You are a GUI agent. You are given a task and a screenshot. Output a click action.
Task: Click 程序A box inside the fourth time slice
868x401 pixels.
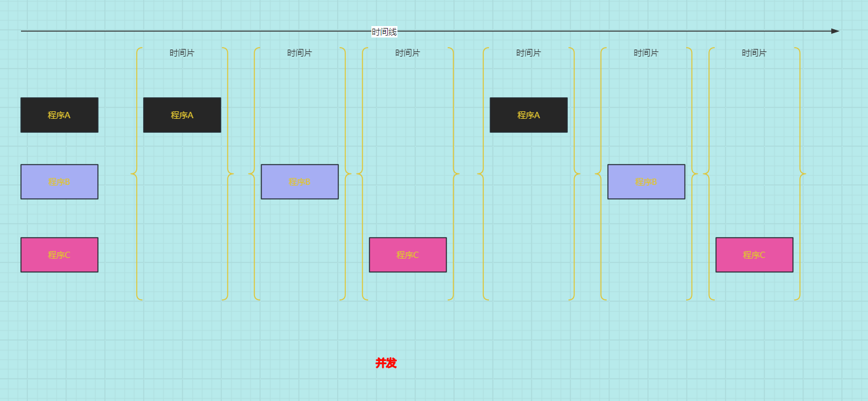(x=528, y=115)
